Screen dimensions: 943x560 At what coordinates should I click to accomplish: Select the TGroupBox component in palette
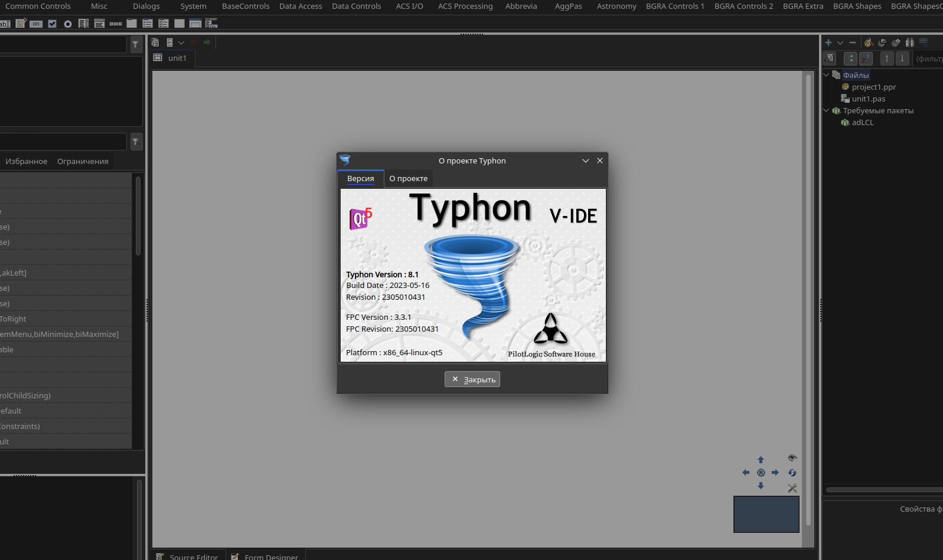[x=132, y=24]
